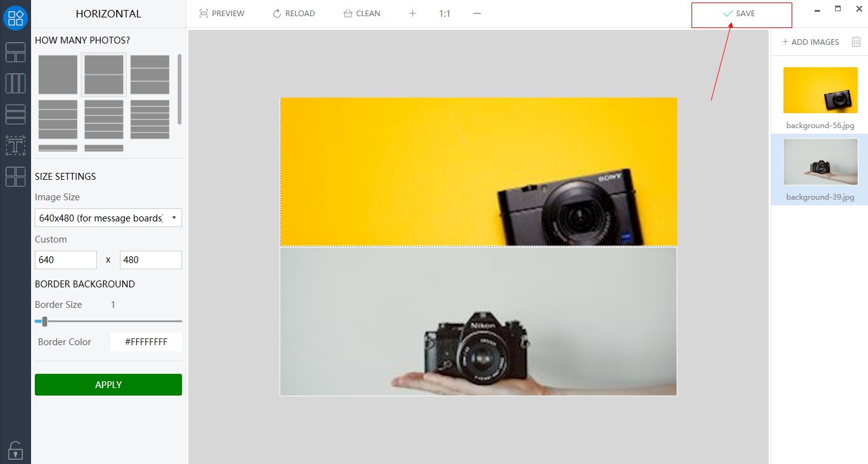Click Preview in the top toolbar
This screenshot has width=868, height=464.
tap(222, 14)
